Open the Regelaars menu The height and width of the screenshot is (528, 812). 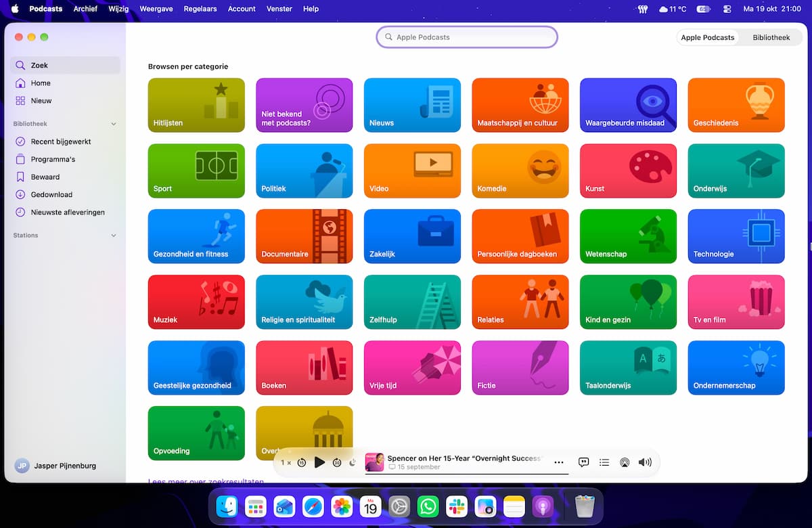pyautogui.click(x=200, y=9)
